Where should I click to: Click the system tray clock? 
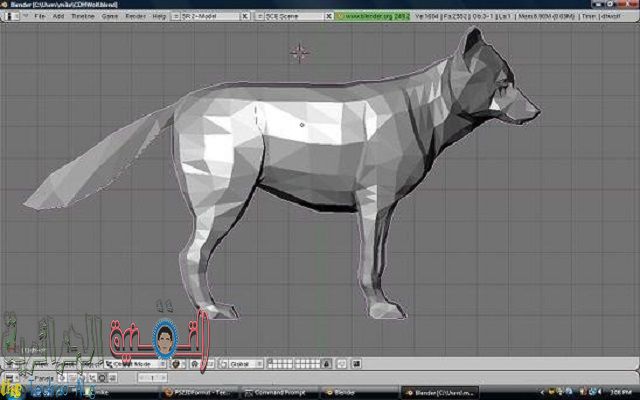coord(617,392)
